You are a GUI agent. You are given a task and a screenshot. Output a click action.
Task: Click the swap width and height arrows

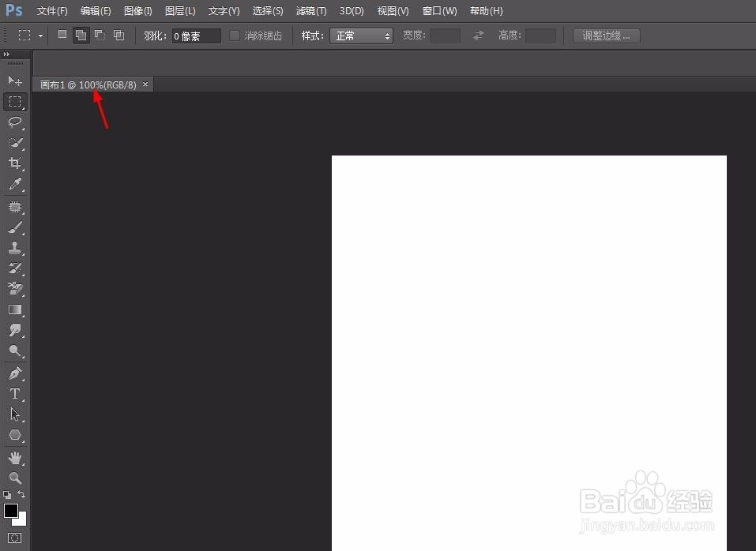[478, 36]
